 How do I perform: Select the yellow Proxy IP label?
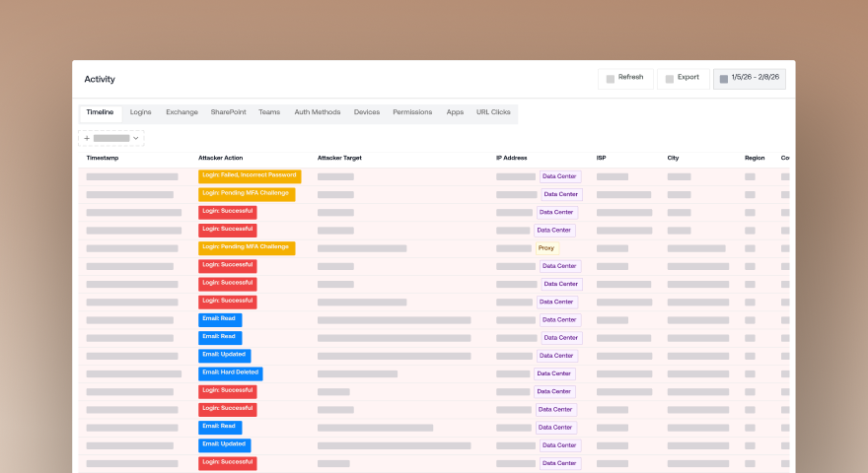(546, 248)
